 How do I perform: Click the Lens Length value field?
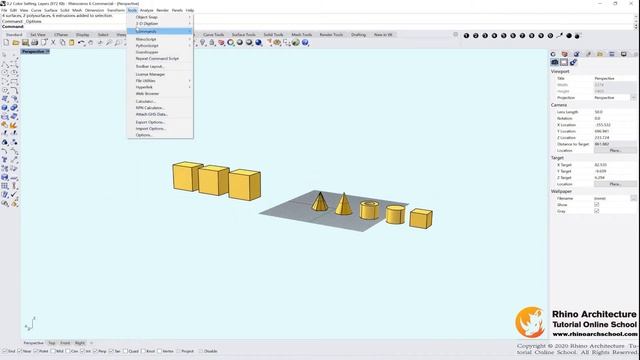(x=615, y=112)
